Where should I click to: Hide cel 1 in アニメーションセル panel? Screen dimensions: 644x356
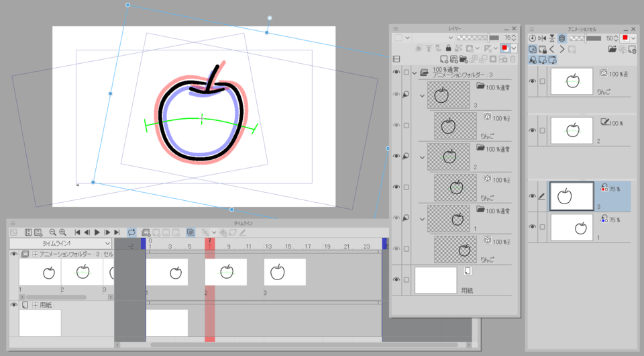[x=532, y=226]
